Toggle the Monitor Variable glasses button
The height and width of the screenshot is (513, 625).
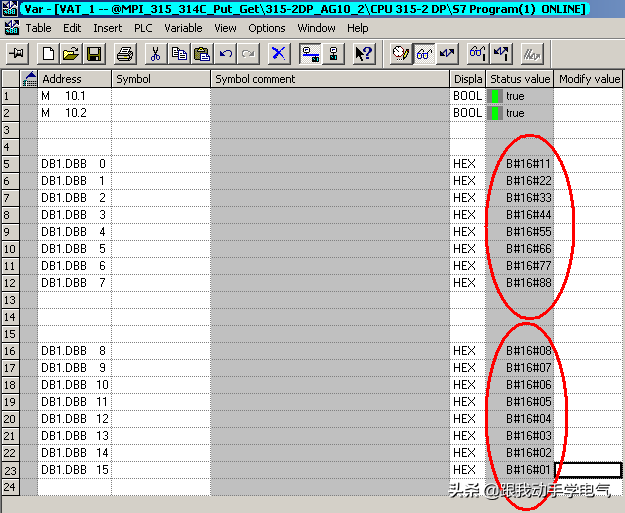(x=425, y=53)
